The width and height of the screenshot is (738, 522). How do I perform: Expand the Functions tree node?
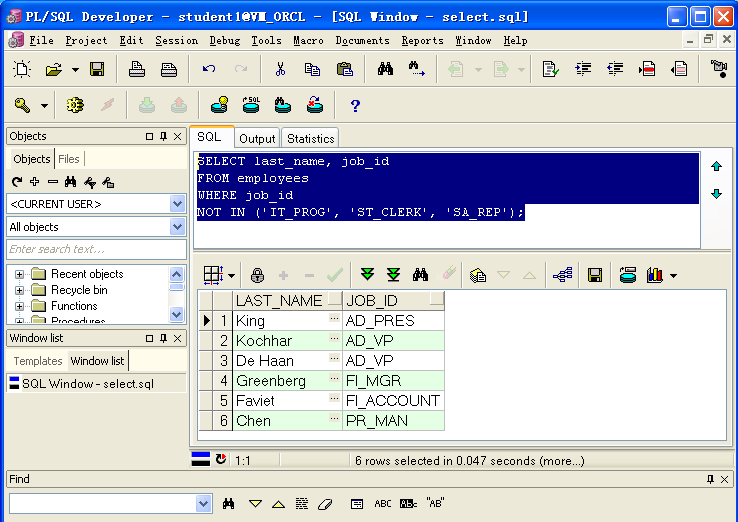coord(19,306)
